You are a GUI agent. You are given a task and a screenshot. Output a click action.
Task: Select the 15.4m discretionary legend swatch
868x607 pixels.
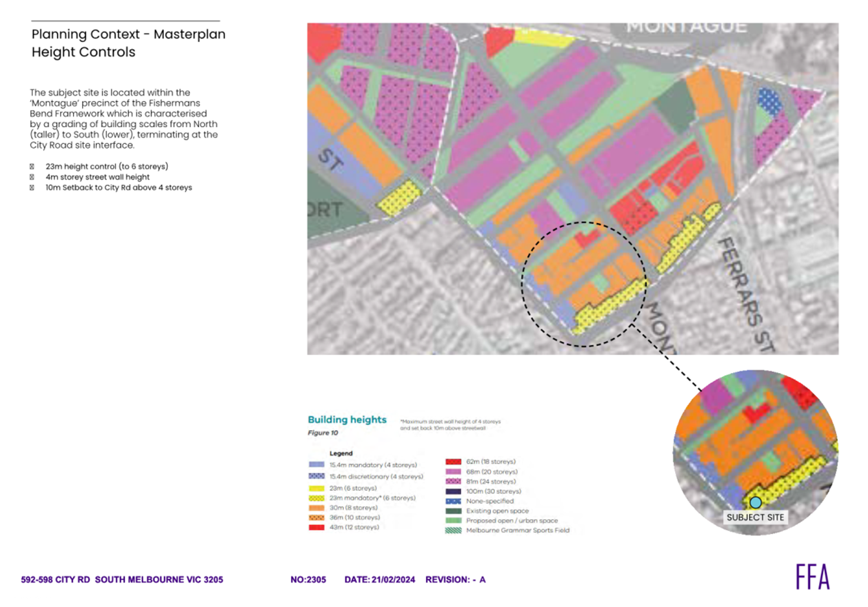[316, 476]
